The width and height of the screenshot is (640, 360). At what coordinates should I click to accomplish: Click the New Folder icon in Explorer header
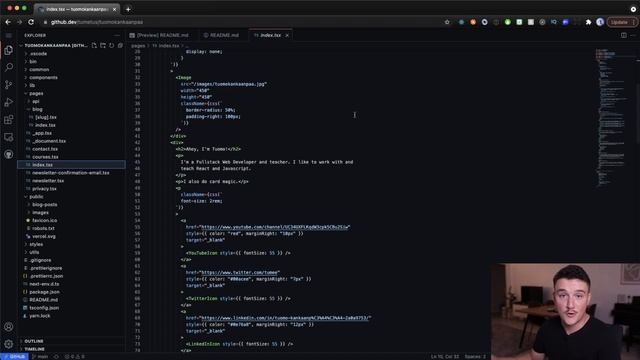(103, 45)
